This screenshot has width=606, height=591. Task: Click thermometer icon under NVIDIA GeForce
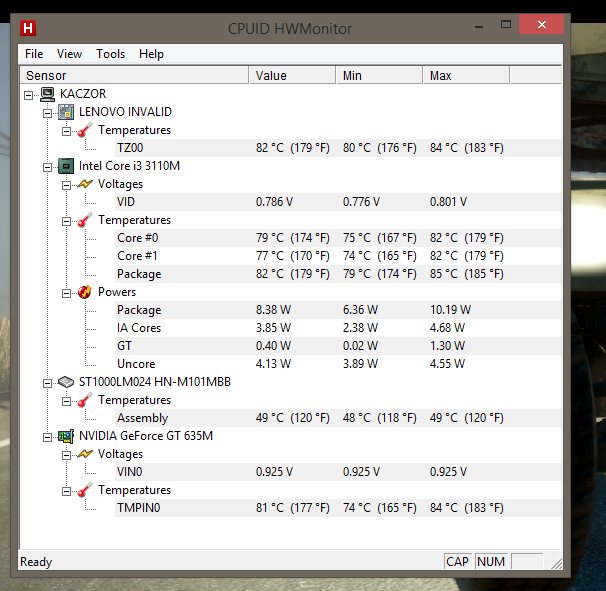[x=85, y=490]
